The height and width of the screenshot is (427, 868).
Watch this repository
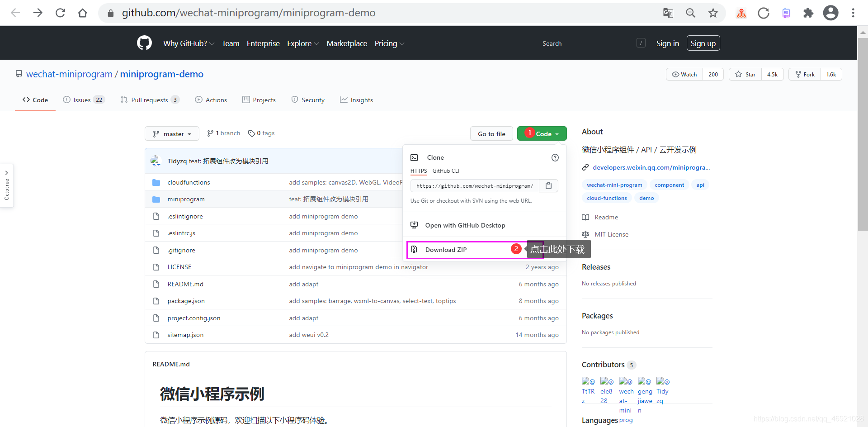[684, 74]
